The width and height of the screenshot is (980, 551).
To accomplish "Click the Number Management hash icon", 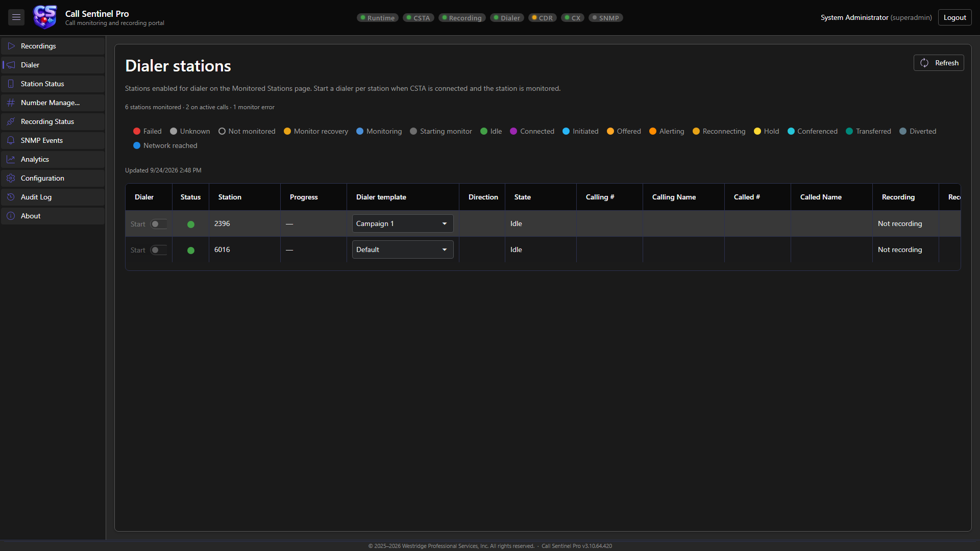I will click(x=11, y=103).
